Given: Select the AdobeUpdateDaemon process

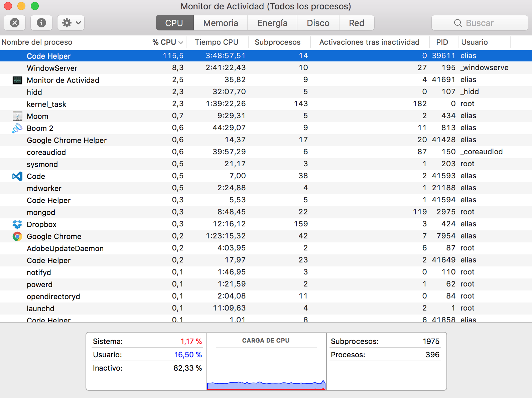Looking at the screenshot, I should coord(266,248).
